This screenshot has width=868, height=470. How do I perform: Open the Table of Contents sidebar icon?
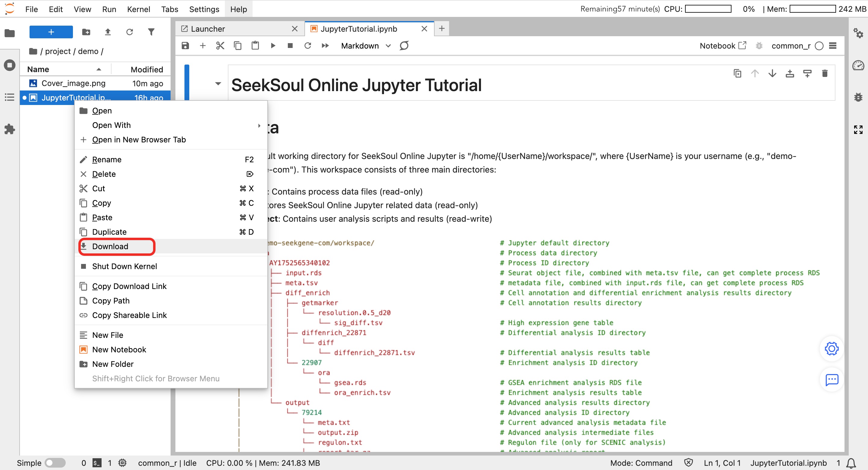[x=9, y=97]
